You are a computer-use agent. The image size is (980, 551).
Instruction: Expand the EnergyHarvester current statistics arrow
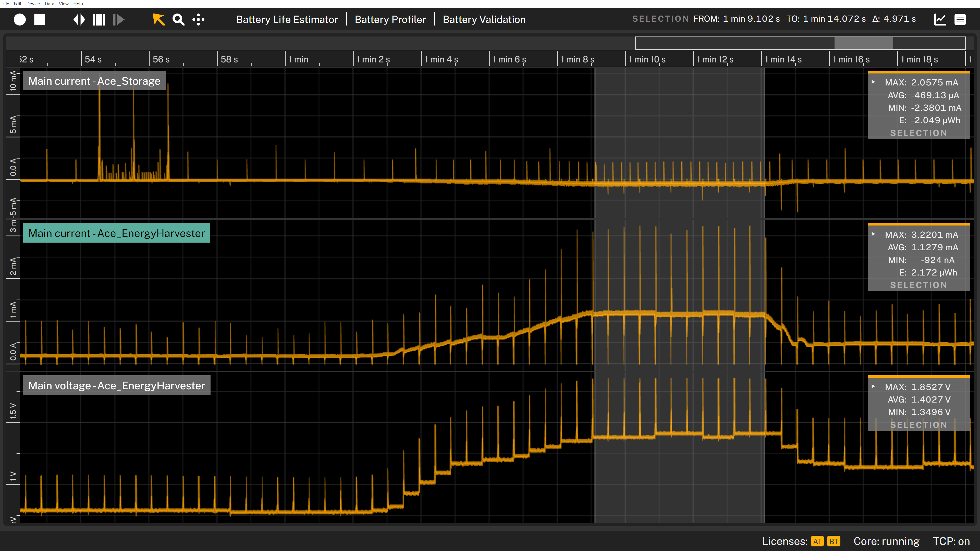(x=874, y=234)
